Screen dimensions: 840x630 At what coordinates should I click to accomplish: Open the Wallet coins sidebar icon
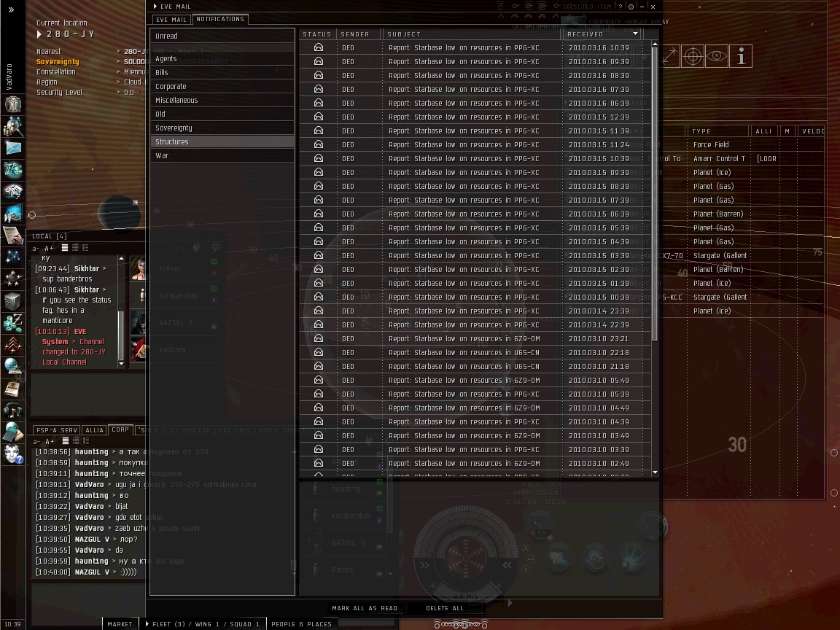click(13, 322)
